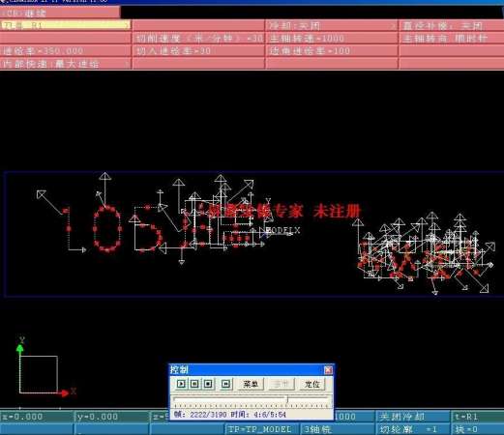Screen dimensions: 504x435
Task: Click the 直径补偿 关闭 parameter cell
Action: 452,25
